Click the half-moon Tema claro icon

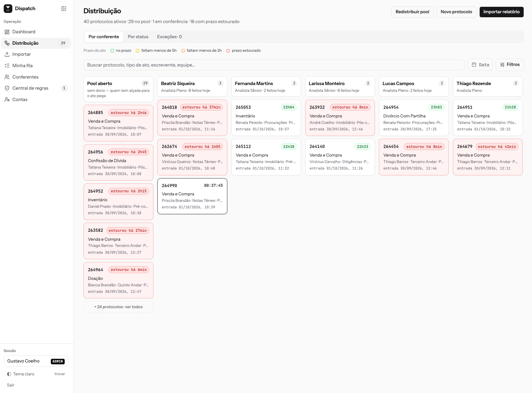point(9,374)
